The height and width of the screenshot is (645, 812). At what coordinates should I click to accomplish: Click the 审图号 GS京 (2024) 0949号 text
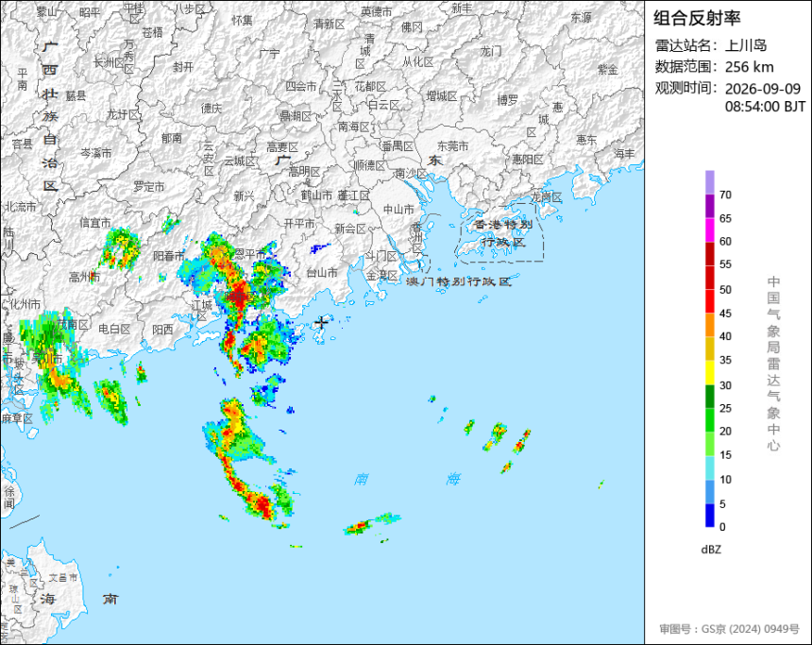point(729,629)
